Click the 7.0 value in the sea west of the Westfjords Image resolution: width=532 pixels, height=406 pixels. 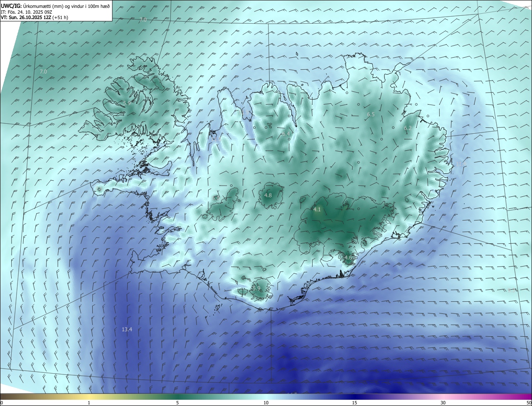point(43,72)
